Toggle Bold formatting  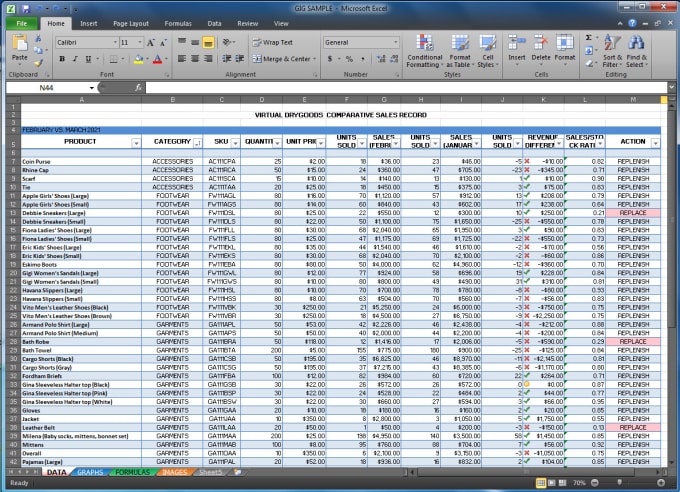pos(62,59)
